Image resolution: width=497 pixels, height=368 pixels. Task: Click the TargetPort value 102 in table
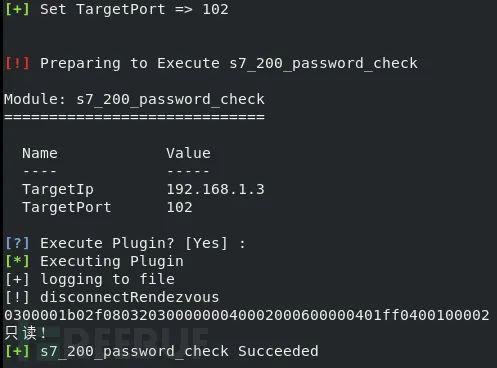tap(179, 207)
